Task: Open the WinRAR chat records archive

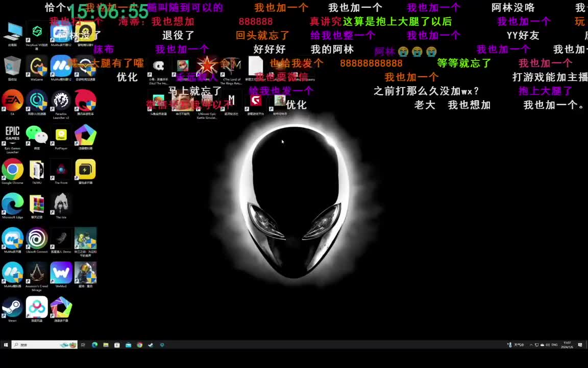Action: pos(37,206)
